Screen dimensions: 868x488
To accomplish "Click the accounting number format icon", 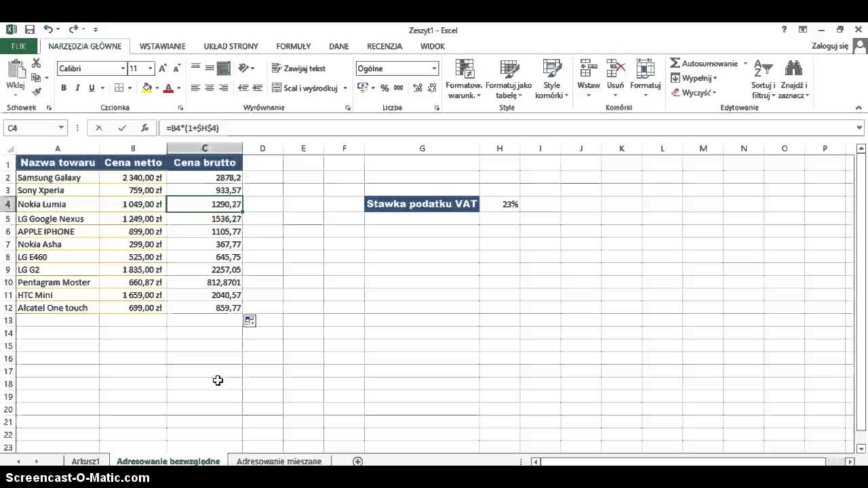I will tap(362, 88).
